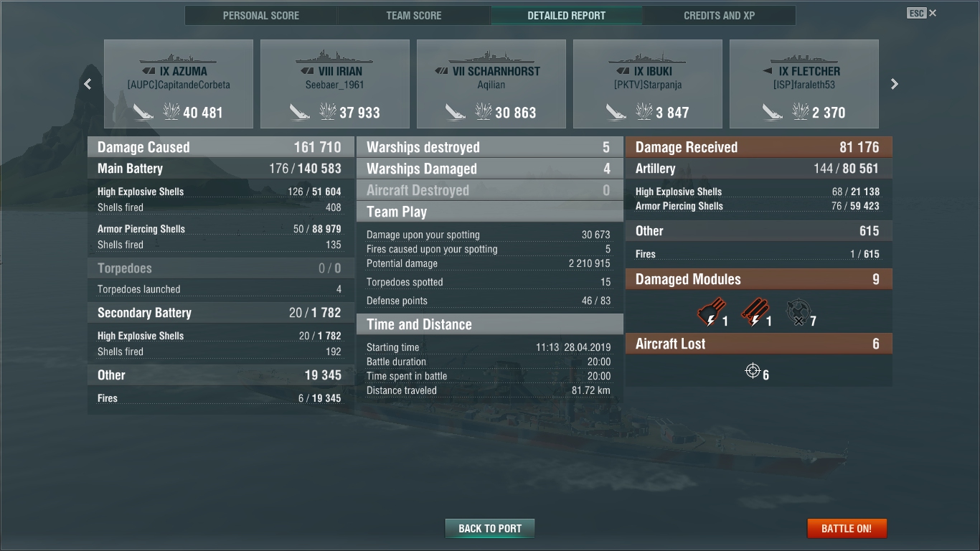Screen dimensions: 980x551
Task: Select the VII Scharnhorst ship card
Action: coord(491,84)
